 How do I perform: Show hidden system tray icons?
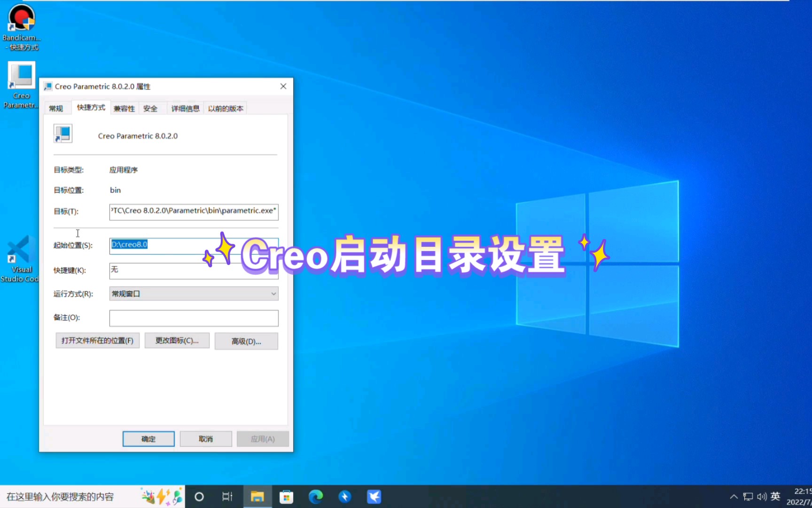[x=734, y=497]
